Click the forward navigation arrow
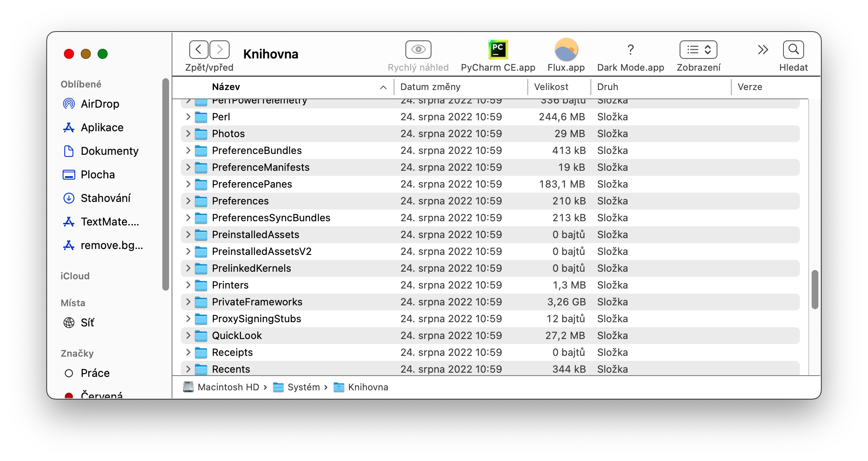This screenshot has width=868, height=461. point(220,50)
